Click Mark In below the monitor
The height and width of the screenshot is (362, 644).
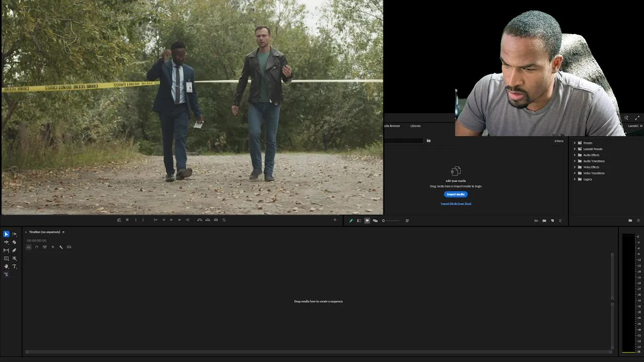pyautogui.click(x=135, y=220)
